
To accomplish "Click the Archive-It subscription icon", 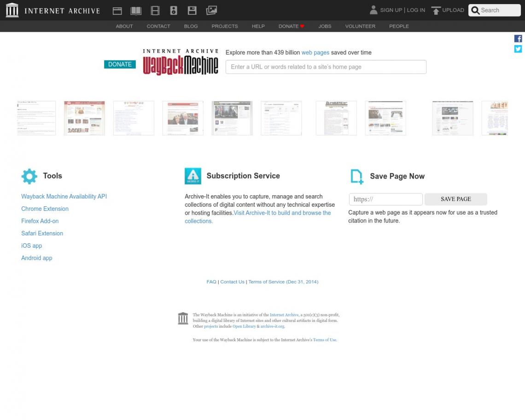I will point(193,176).
